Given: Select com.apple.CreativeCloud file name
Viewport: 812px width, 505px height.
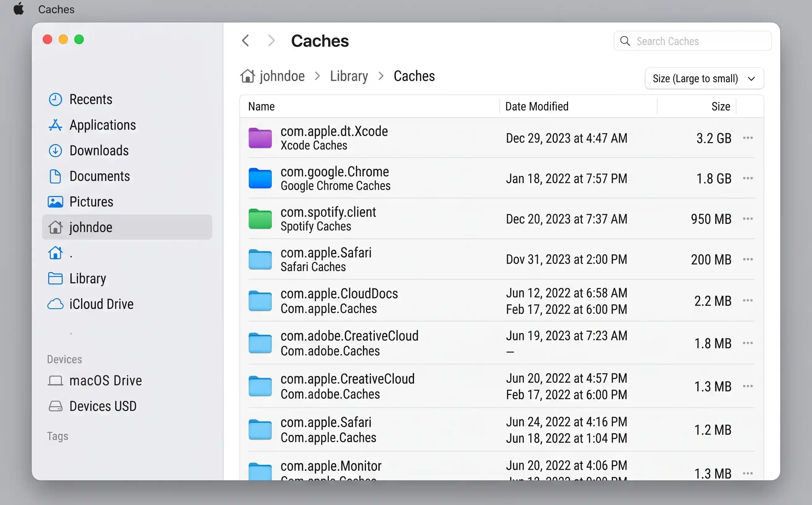Looking at the screenshot, I should coord(348,379).
